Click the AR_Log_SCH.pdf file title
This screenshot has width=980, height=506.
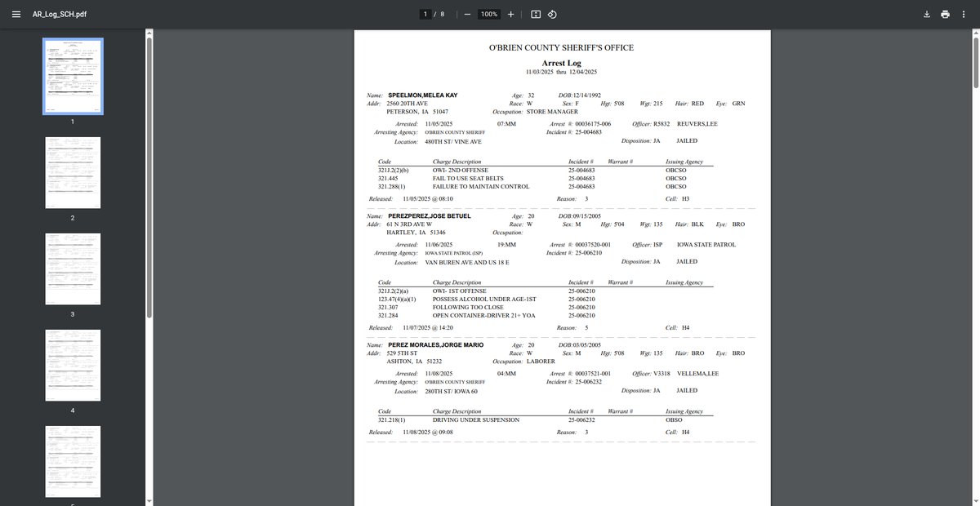point(60,15)
